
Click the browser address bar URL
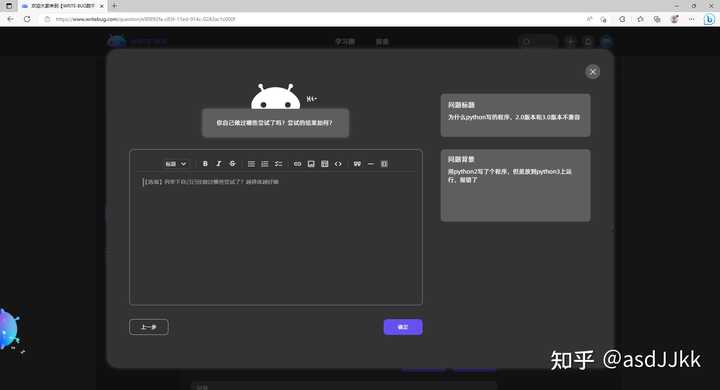(x=145, y=19)
